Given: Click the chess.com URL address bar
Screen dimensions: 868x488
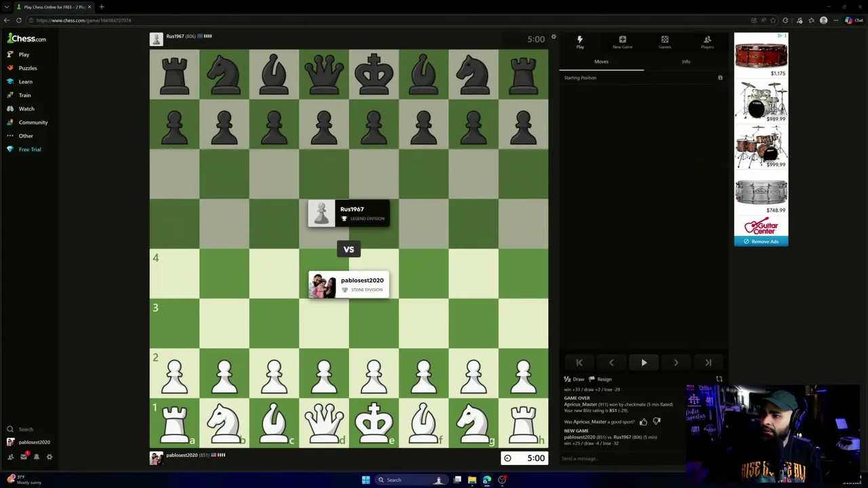Looking at the screenshot, I should tap(387, 20).
